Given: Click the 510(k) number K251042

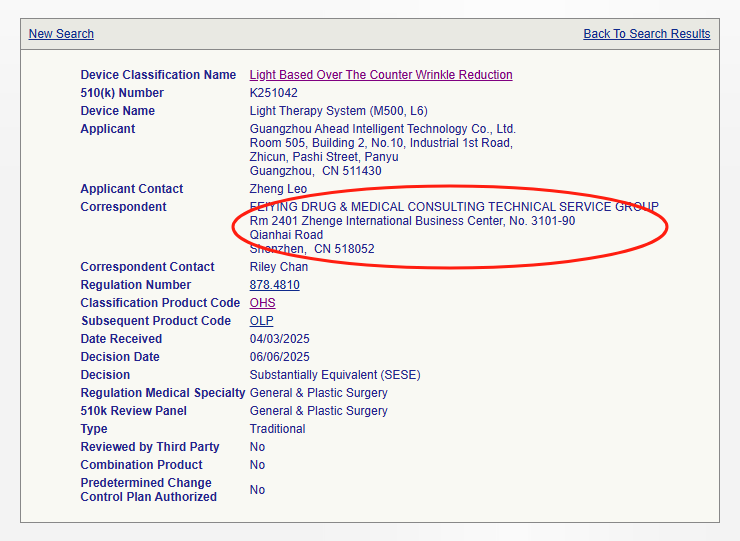Looking at the screenshot, I should 275,93.
